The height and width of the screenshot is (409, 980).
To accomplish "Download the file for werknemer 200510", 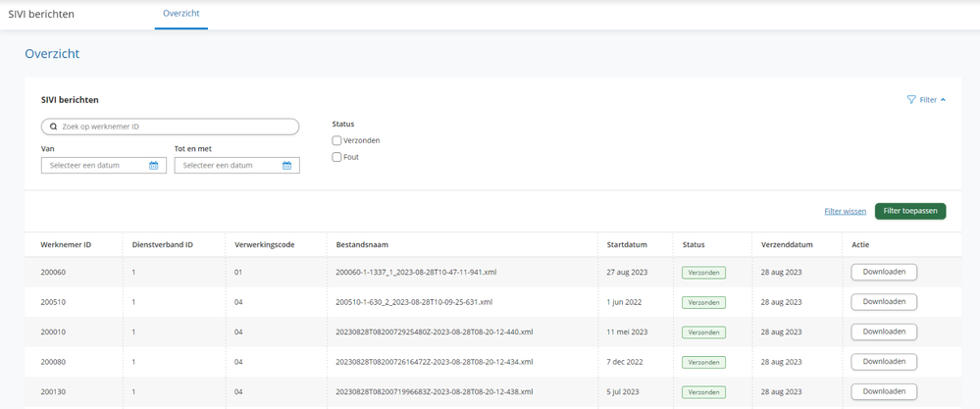I will tap(883, 302).
